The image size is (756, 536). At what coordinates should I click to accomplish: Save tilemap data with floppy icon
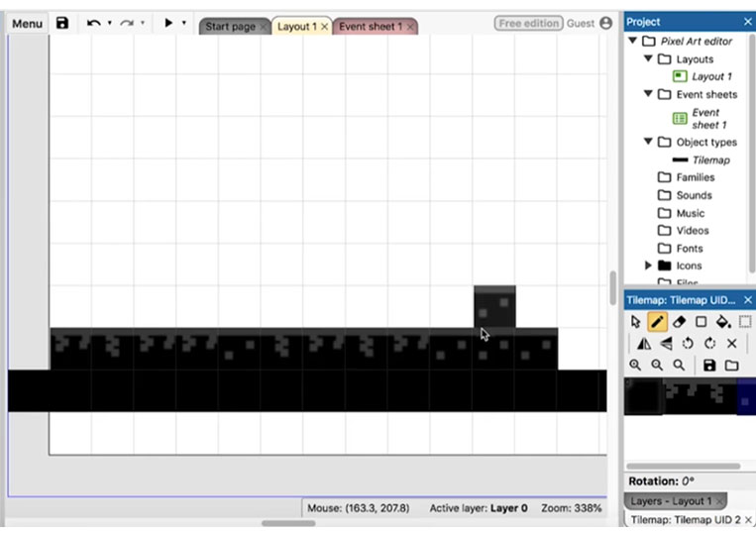click(x=709, y=366)
